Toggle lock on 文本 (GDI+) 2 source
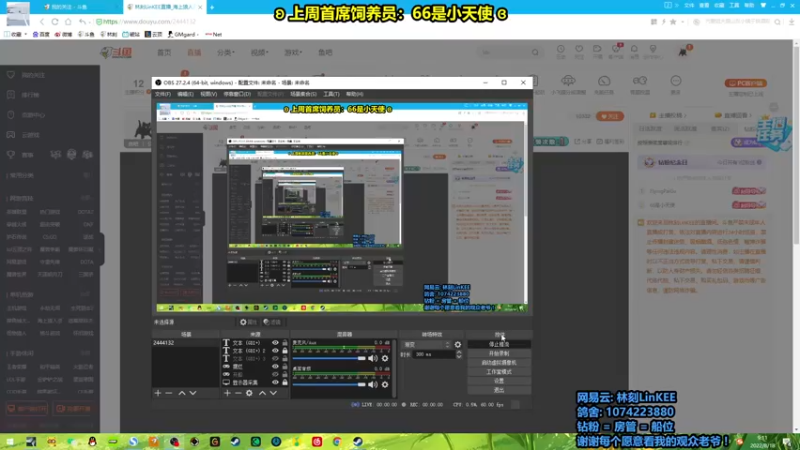 285,351
